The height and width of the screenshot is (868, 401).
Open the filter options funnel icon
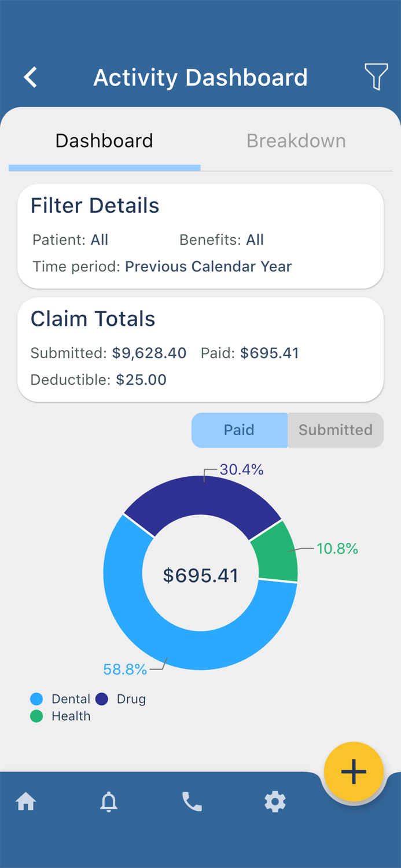(x=376, y=77)
